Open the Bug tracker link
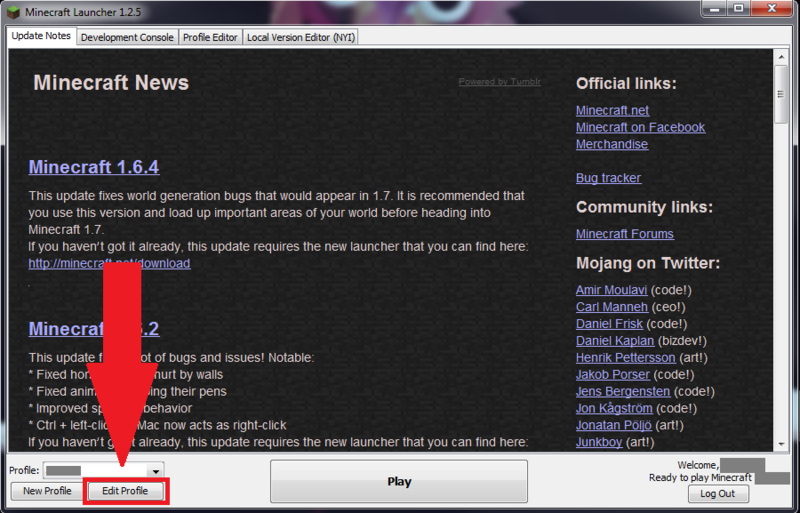The height and width of the screenshot is (513, 800). pos(608,178)
